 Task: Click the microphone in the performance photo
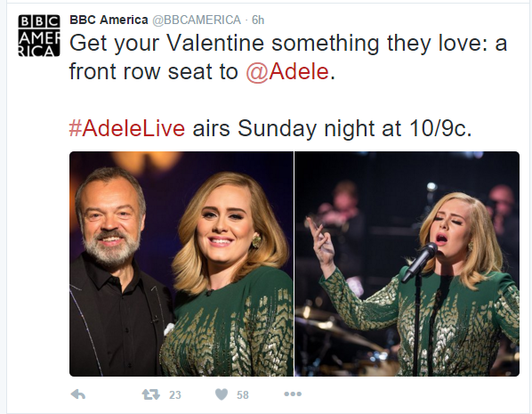click(x=420, y=262)
